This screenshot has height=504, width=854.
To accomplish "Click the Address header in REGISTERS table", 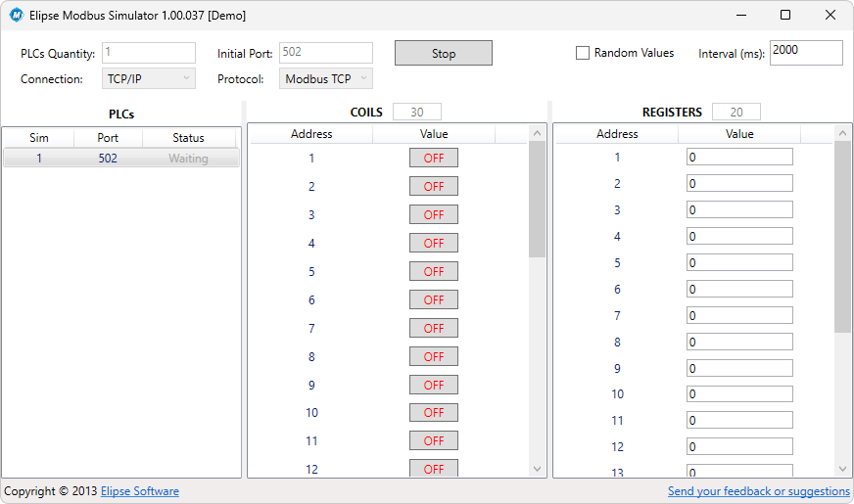I will 617,134.
